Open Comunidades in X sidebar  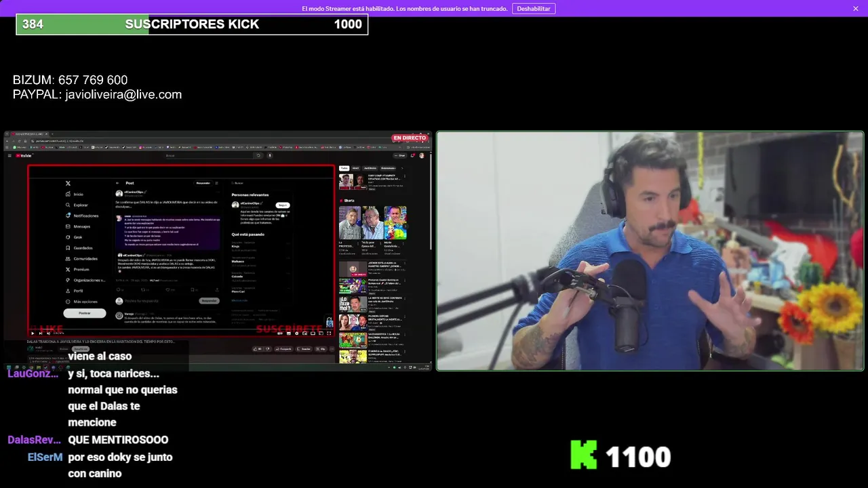click(x=81, y=258)
